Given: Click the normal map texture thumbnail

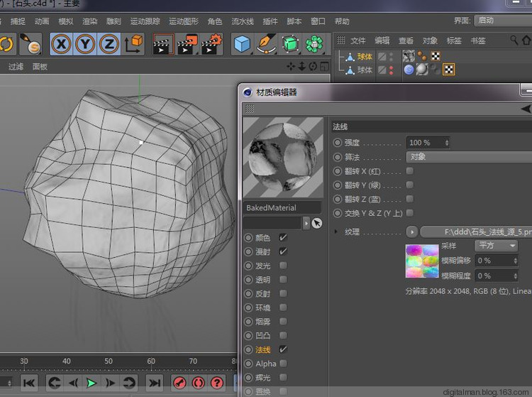Looking at the screenshot, I should (x=422, y=261).
